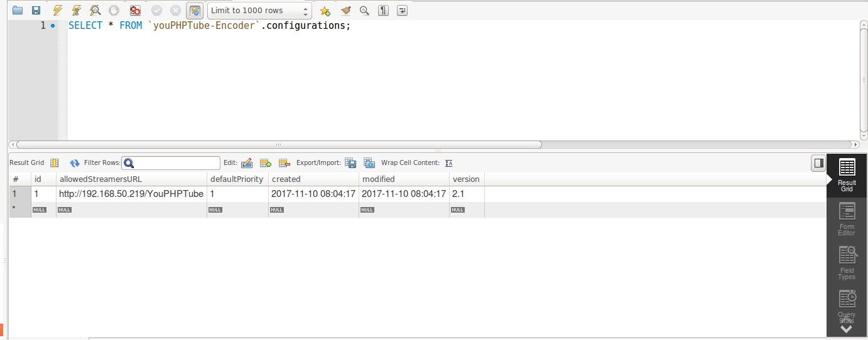Sort by the id column header

point(43,179)
